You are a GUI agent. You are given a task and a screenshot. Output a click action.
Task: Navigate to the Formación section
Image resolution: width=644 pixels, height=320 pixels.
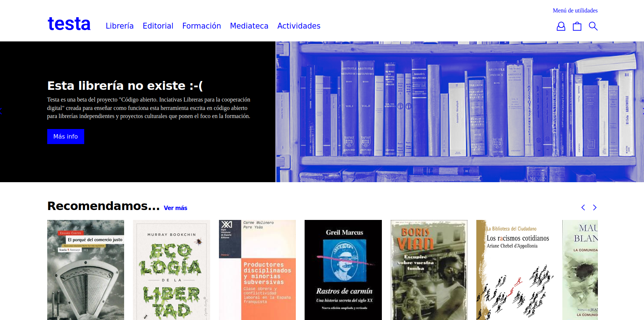tap(201, 26)
